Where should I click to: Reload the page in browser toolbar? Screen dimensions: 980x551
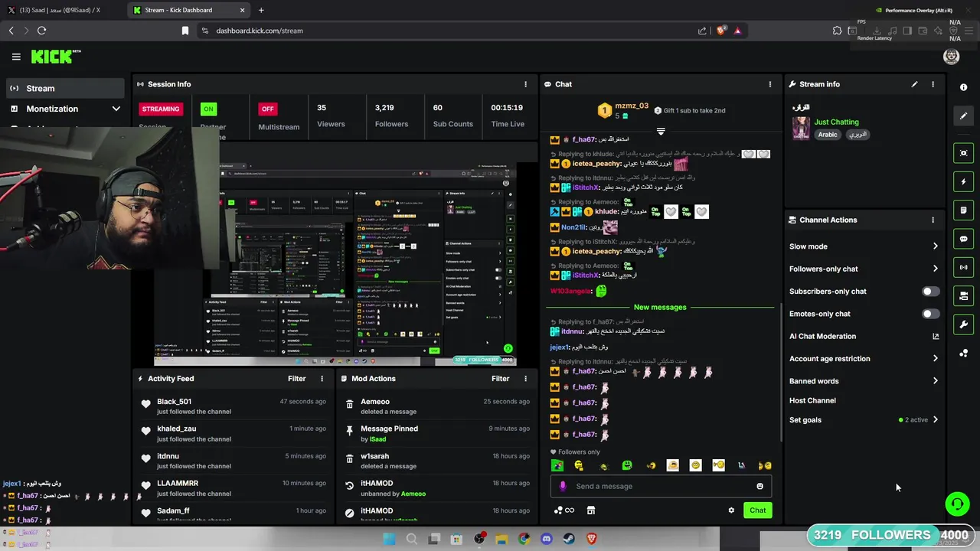tap(41, 31)
